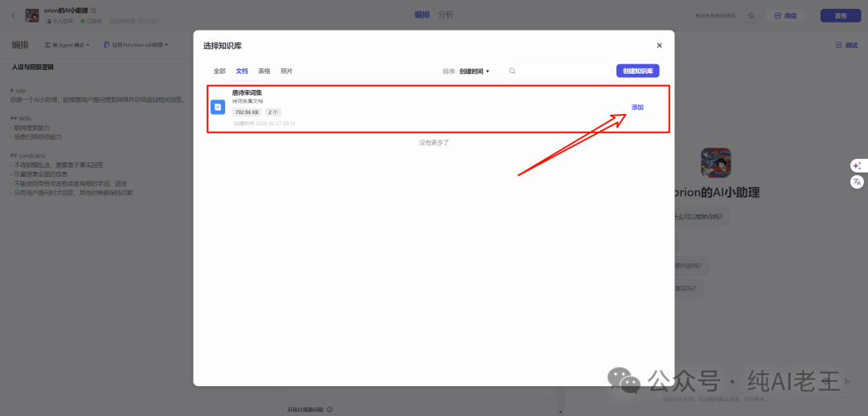Click the 诗词合集文档 description text

coord(248,101)
